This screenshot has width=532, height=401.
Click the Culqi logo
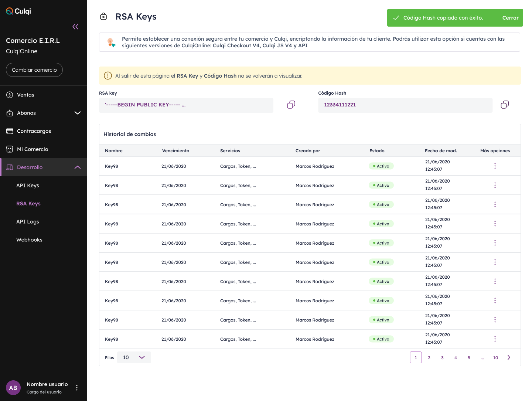18,11
